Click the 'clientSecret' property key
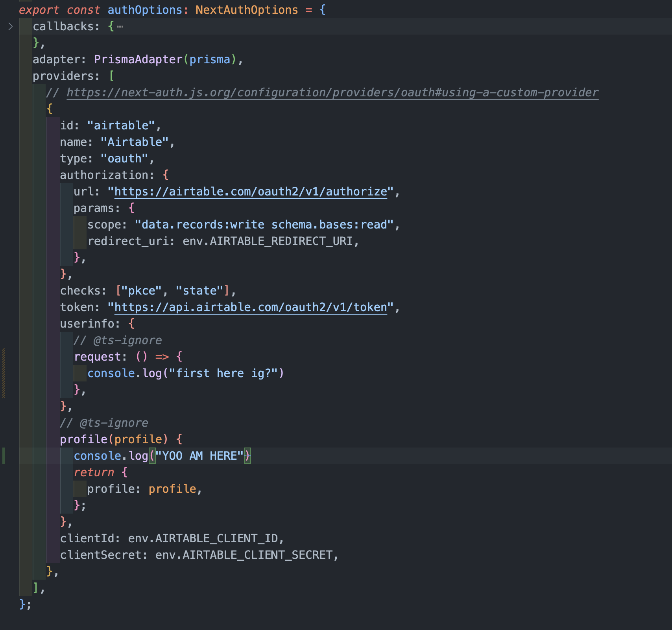 click(101, 555)
